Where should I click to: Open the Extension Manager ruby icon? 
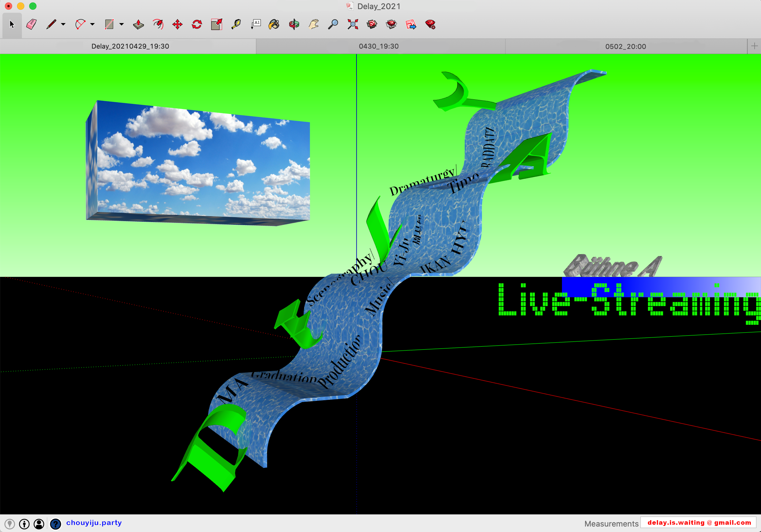[430, 24]
